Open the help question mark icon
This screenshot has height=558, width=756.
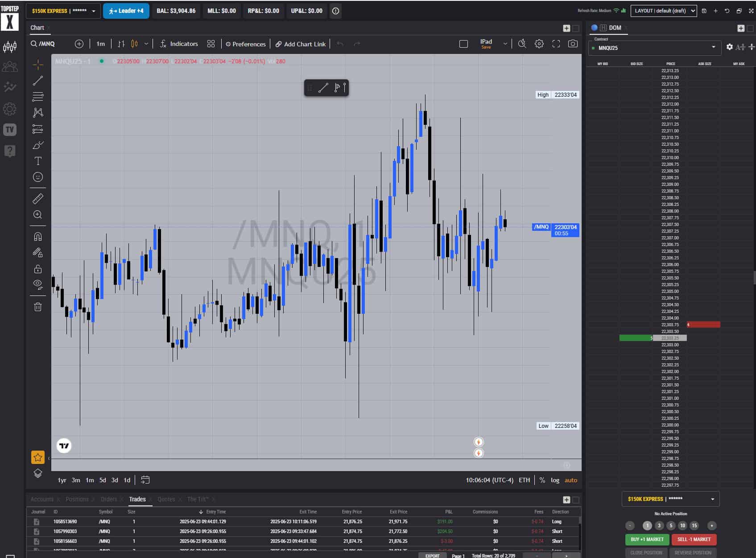(x=10, y=151)
